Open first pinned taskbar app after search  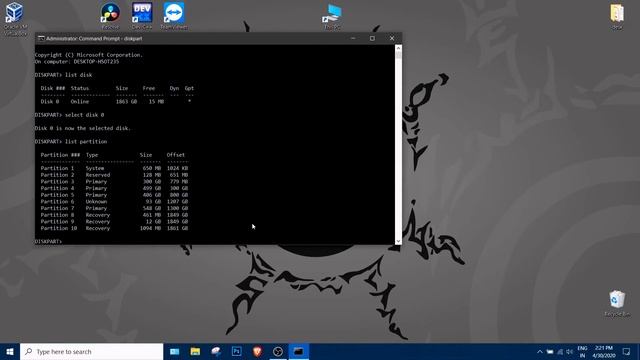(174, 351)
